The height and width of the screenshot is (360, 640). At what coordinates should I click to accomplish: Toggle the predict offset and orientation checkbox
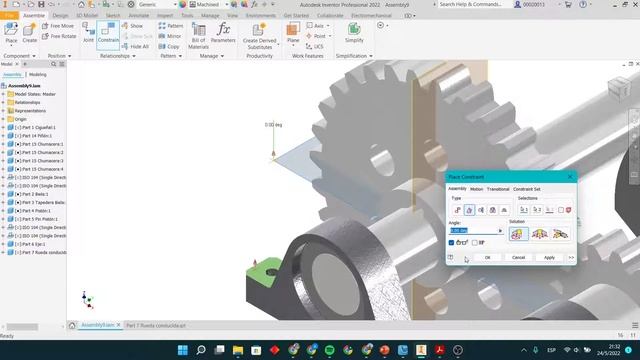click(474, 242)
